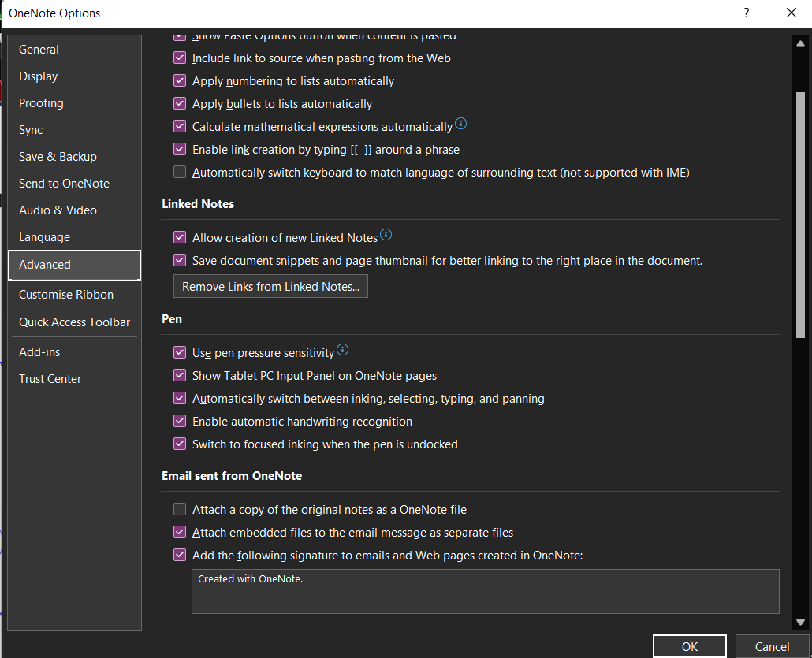This screenshot has width=812, height=658.
Task: Uncheck Include link to source when pasting
Action: click(180, 58)
